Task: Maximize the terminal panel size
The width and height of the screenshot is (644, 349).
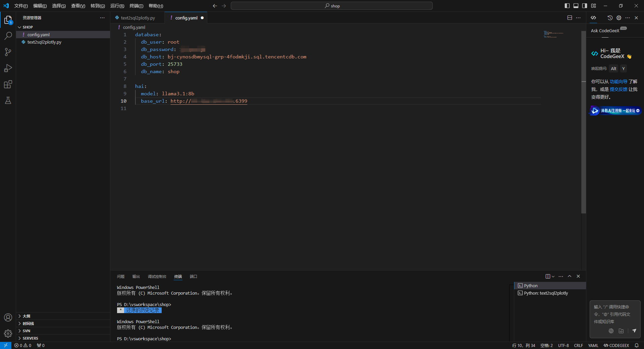Action: tap(570, 276)
